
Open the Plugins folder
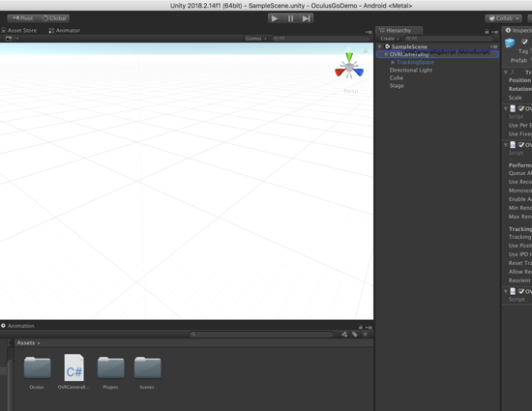pos(110,372)
